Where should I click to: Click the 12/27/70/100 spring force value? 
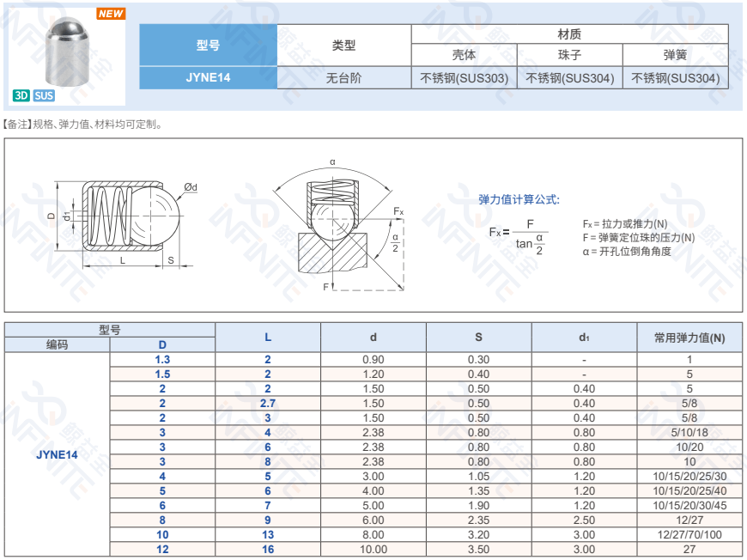(689, 535)
